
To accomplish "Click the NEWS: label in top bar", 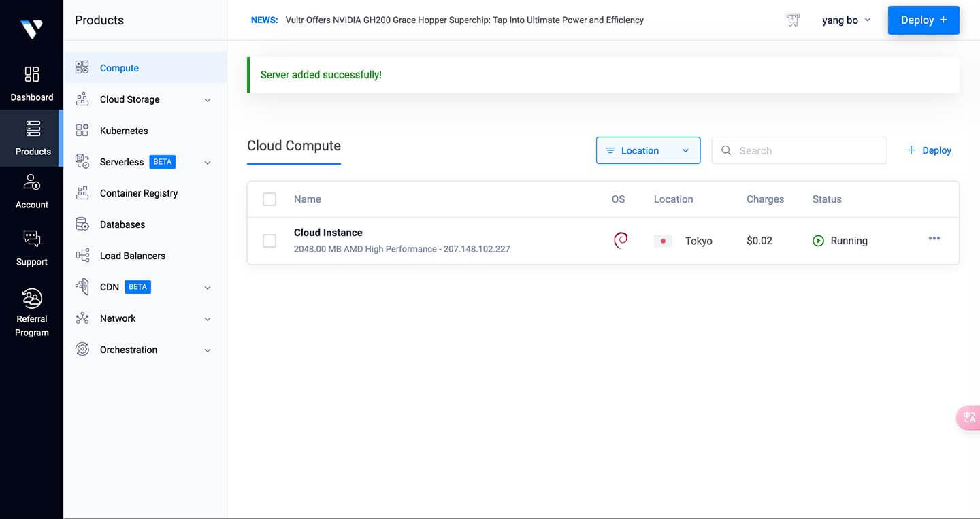I will pos(265,20).
